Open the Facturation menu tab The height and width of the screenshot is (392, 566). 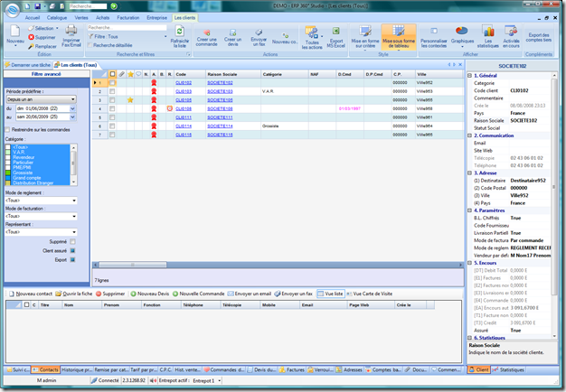point(128,18)
